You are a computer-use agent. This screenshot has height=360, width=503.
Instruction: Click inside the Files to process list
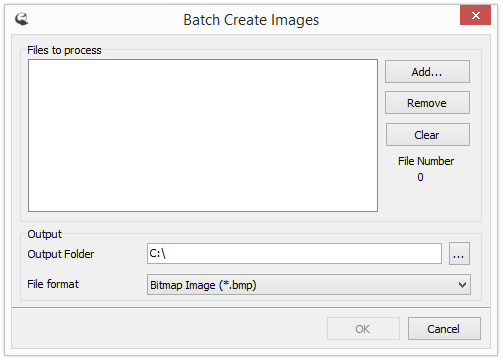[x=203, y=135]
